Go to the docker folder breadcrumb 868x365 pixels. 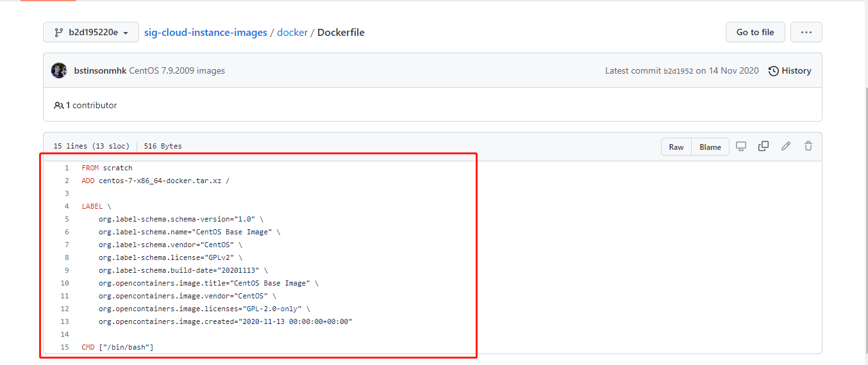pos(292,32)
